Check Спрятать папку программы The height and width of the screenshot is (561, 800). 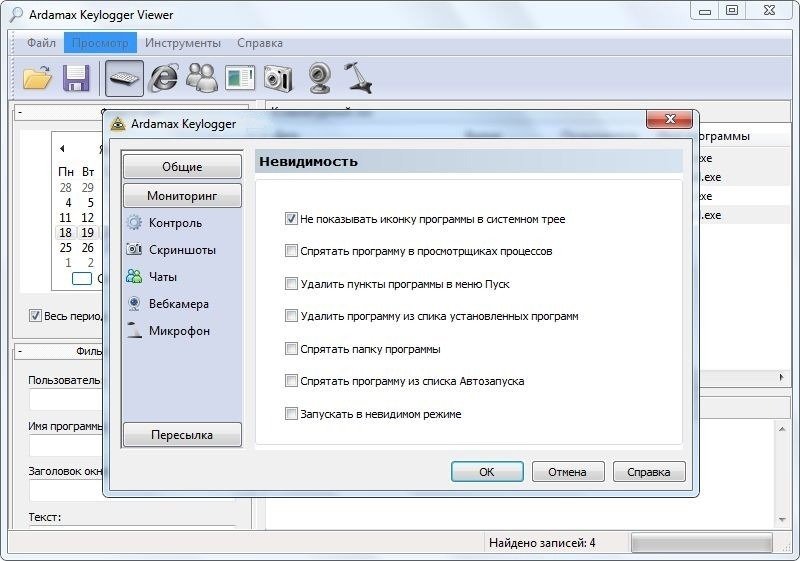pos(291,349)
